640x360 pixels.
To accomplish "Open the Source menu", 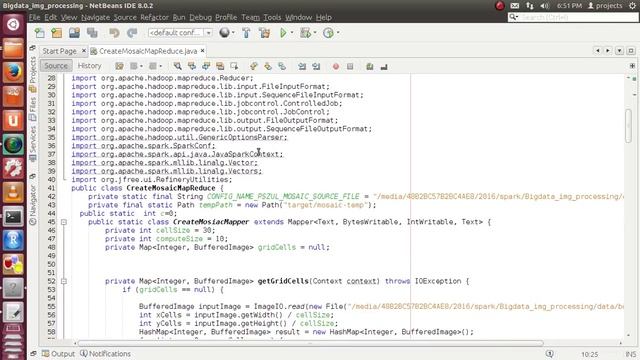I will coord(125,17).
